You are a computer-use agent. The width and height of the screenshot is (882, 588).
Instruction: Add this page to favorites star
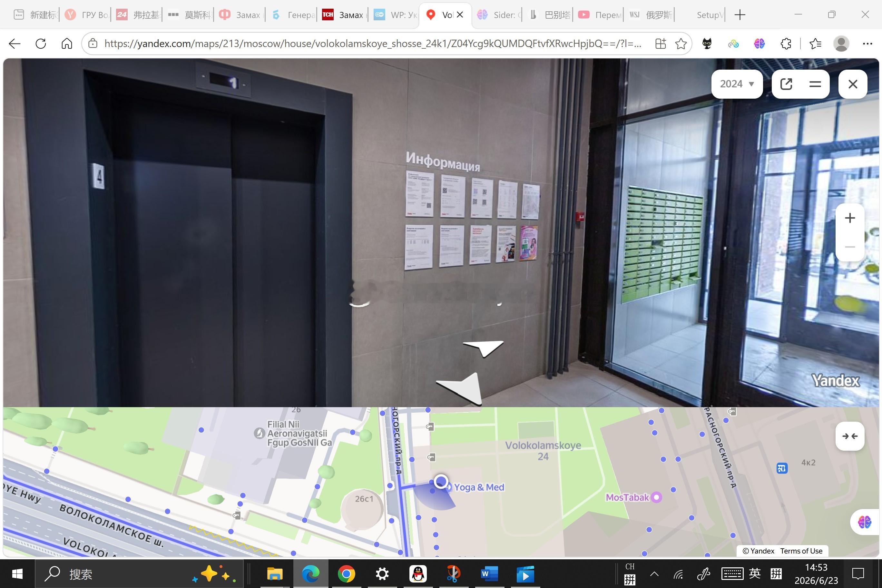tap(681, 44)
